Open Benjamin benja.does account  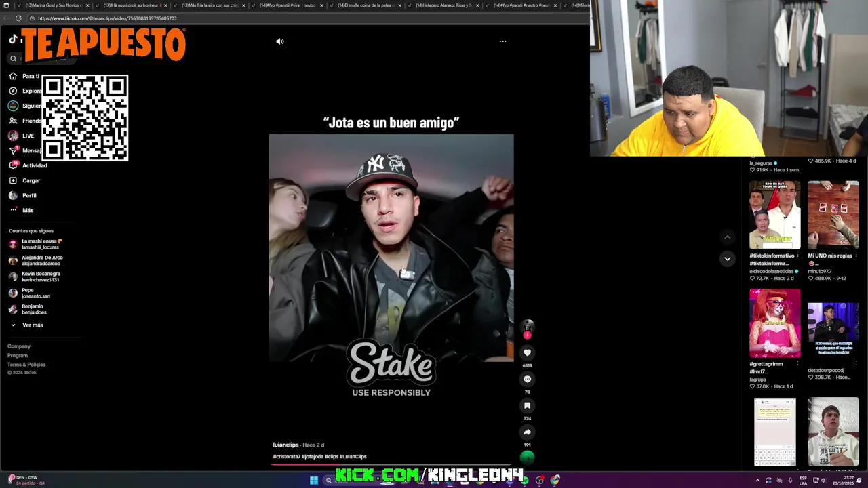27,309
